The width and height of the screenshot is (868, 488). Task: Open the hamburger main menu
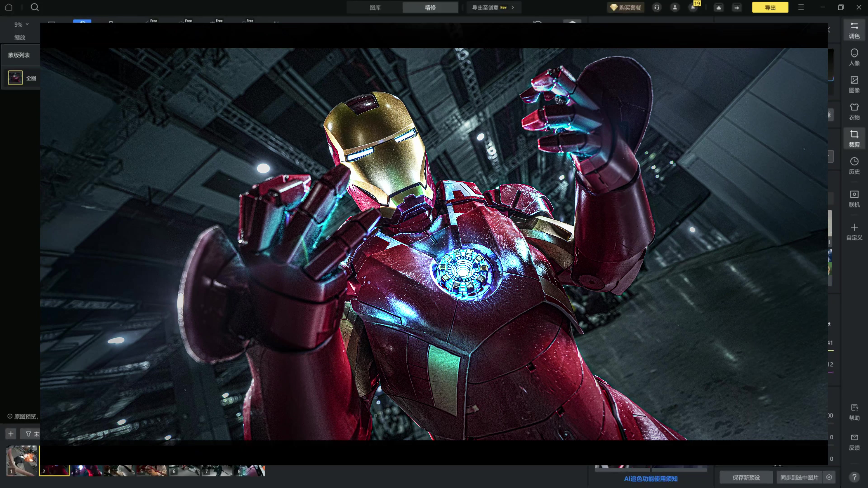(801, 7)
